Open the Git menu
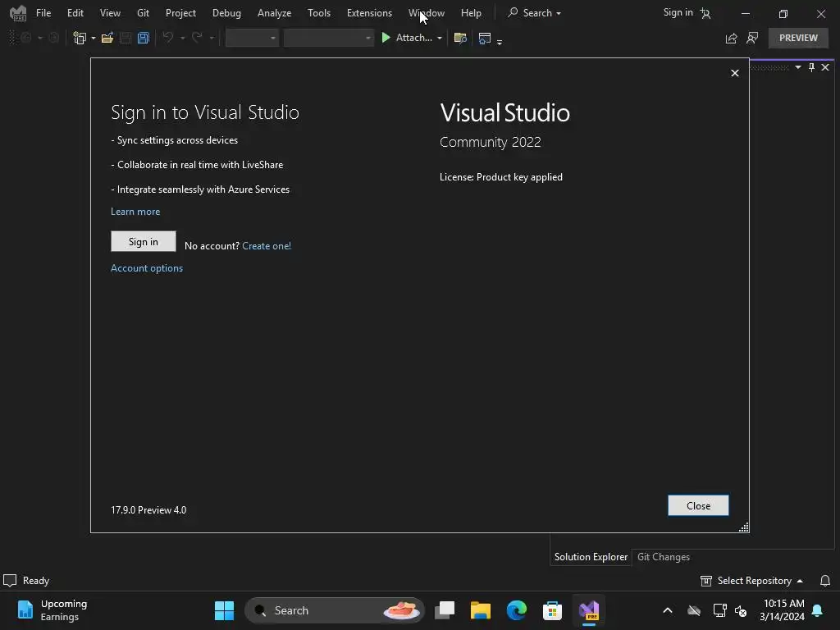Image resolution: width=840 pixels, height=630 pixels. [143, 13]
